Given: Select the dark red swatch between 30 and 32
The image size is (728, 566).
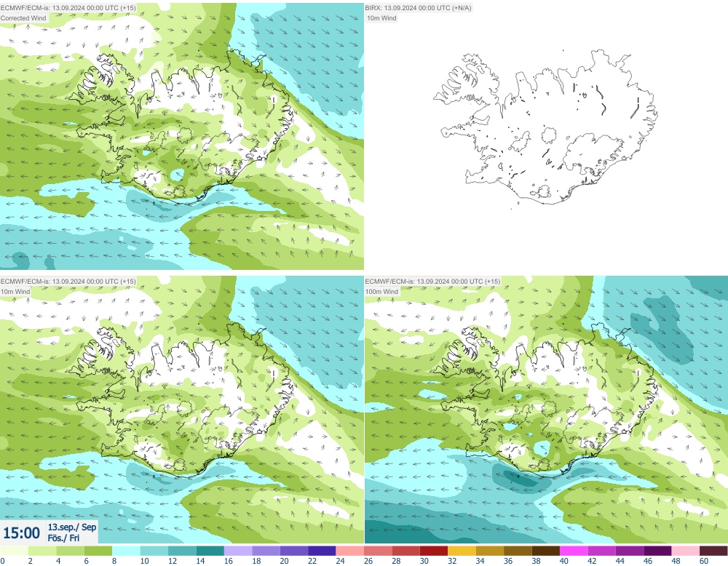Looking at the screenshot, I should pos(434,551).
